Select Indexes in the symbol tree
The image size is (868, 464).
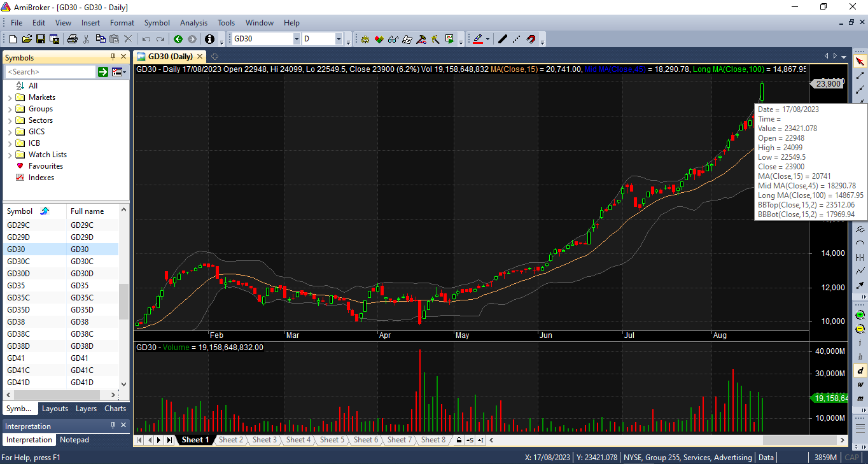coord(41,178)
